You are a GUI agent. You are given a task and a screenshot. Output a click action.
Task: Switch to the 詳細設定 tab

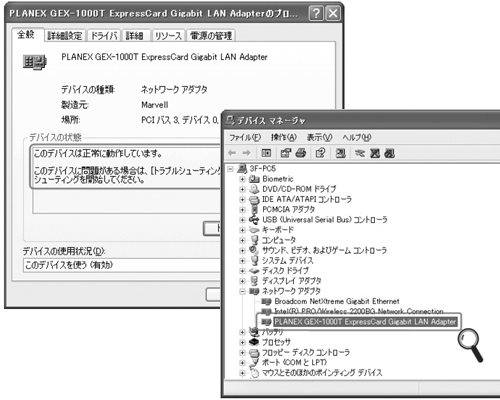pyautogui.click(x=65, y=36)
